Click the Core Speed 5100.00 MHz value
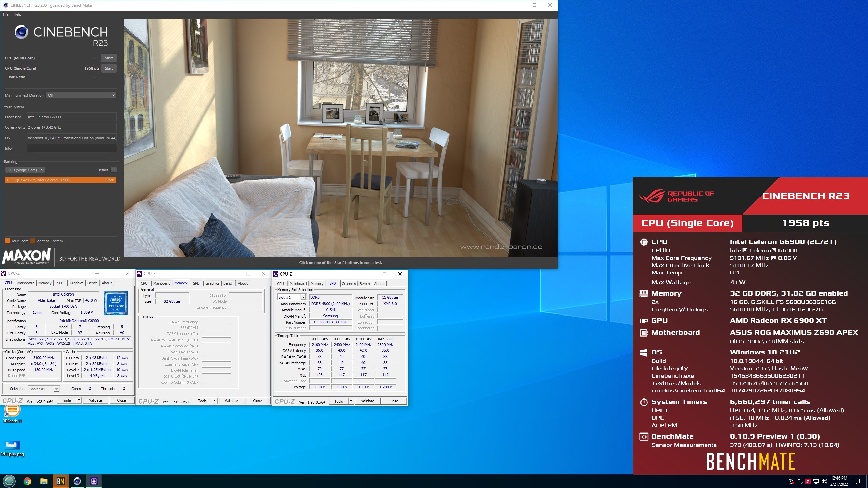 point(44,358)
